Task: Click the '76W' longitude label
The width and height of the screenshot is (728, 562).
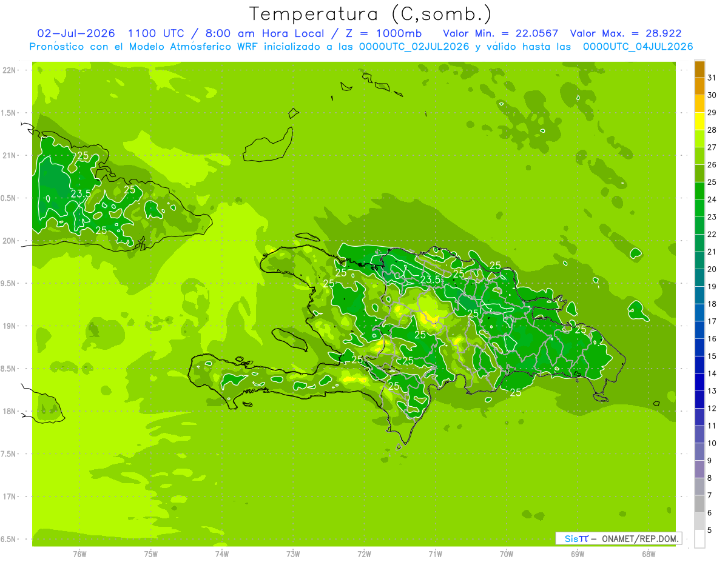Action: (79, 554)
